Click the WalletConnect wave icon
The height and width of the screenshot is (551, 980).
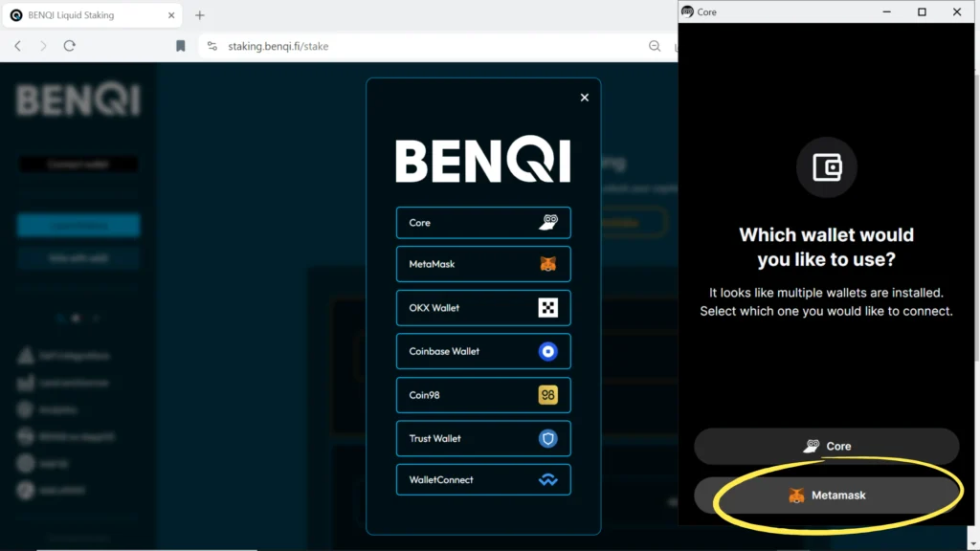click(547, 480)
